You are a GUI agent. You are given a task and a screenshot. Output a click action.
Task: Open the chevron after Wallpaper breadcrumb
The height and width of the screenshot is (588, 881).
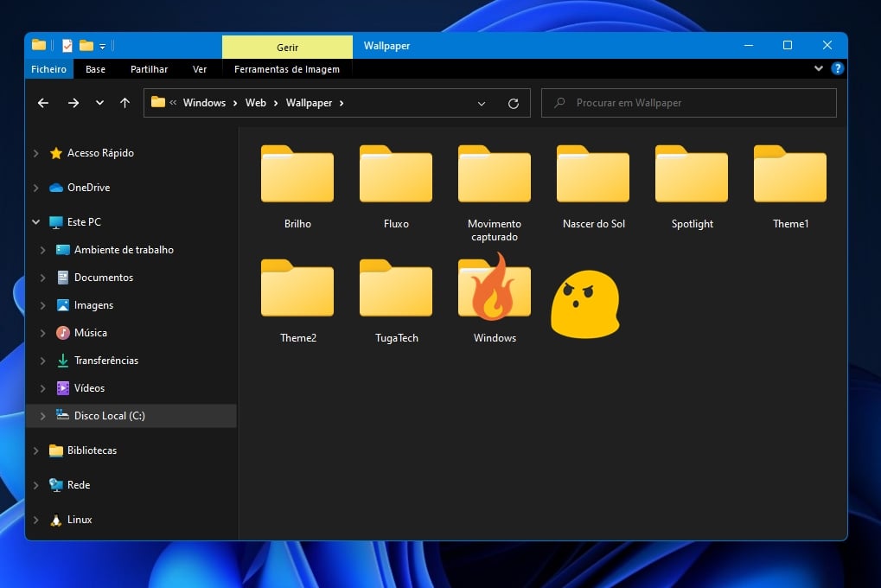341,103
